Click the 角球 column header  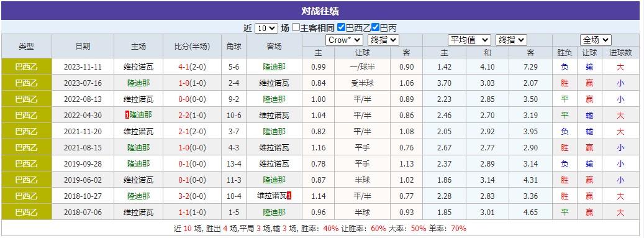coord(234,46)
